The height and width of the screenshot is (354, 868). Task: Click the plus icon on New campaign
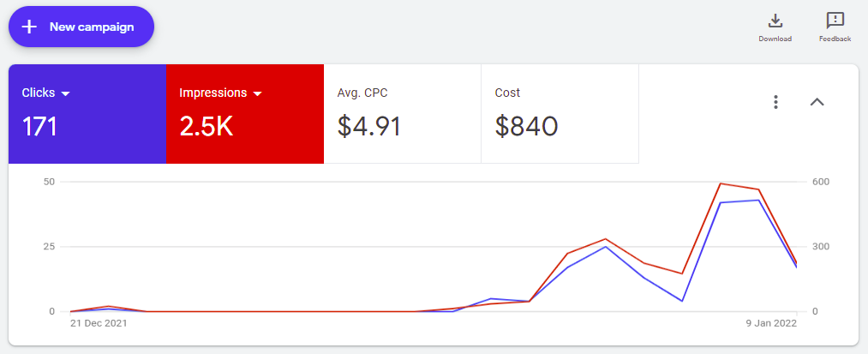point(29,27)
